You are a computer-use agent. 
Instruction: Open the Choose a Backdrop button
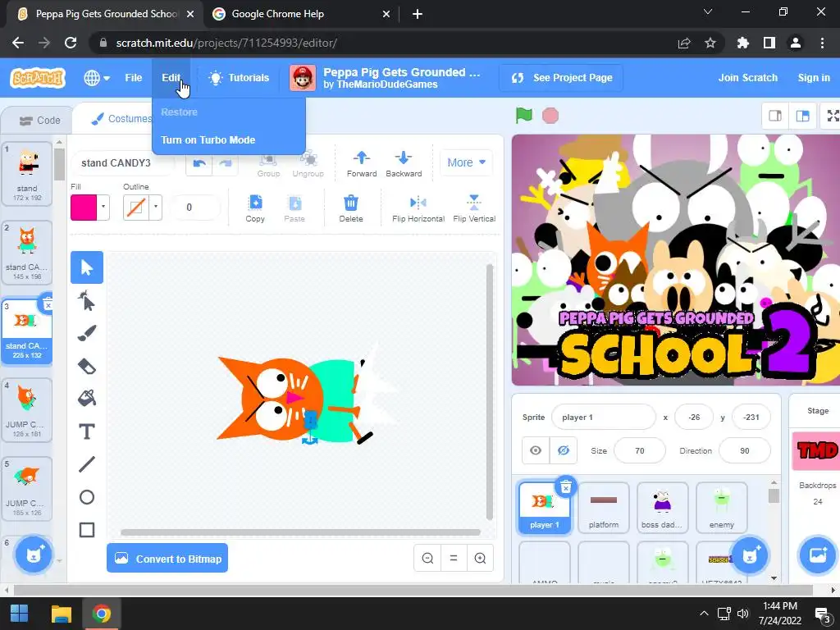[818, 555]
